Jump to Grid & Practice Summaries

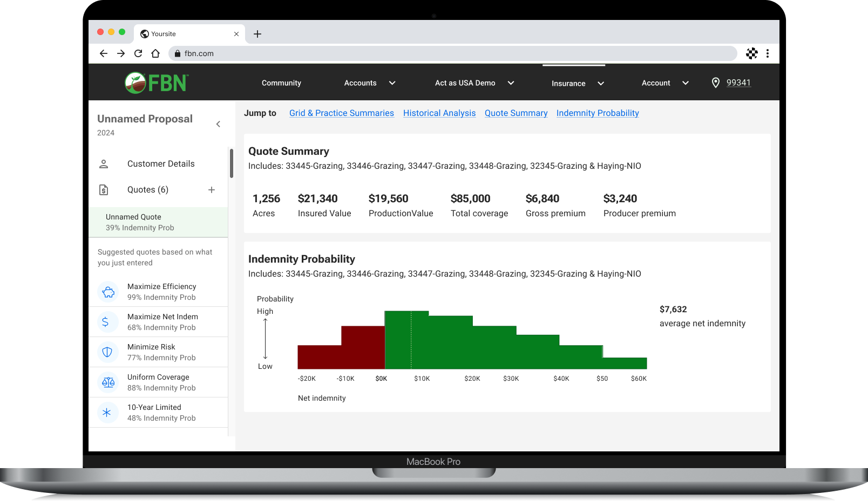click(x=342, y=113)
